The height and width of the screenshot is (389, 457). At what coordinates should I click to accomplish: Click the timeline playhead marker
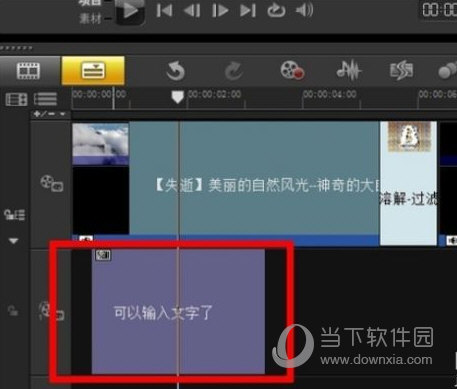pos(177,97)
